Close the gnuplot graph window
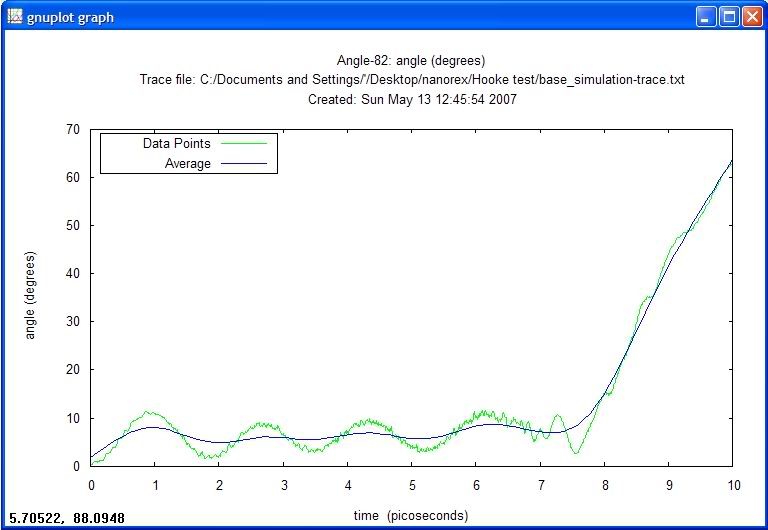 pyautogui.click(x=752, y=17)
